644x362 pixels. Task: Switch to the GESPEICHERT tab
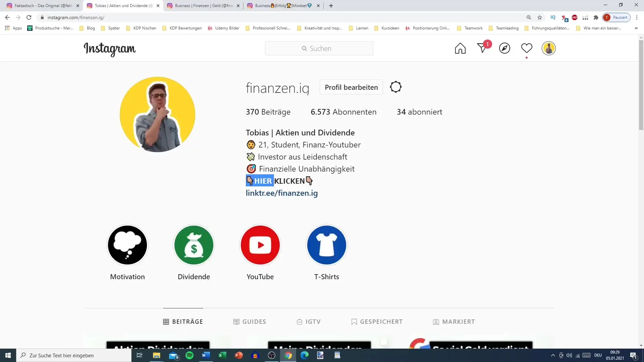click(377, 322)
